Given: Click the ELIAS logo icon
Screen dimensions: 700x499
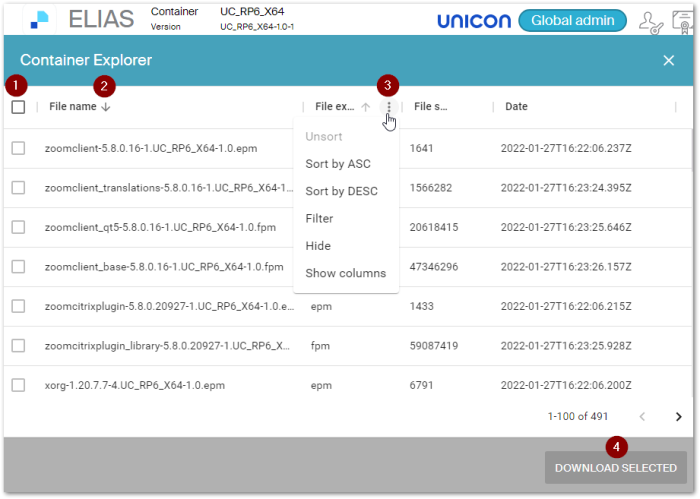Looking at the screenshot, I should 40,19.
